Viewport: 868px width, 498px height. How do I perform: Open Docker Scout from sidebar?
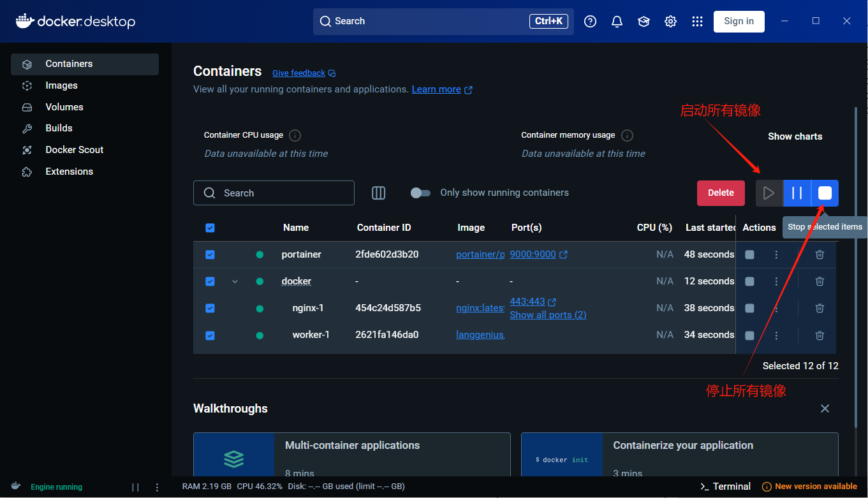75,149
